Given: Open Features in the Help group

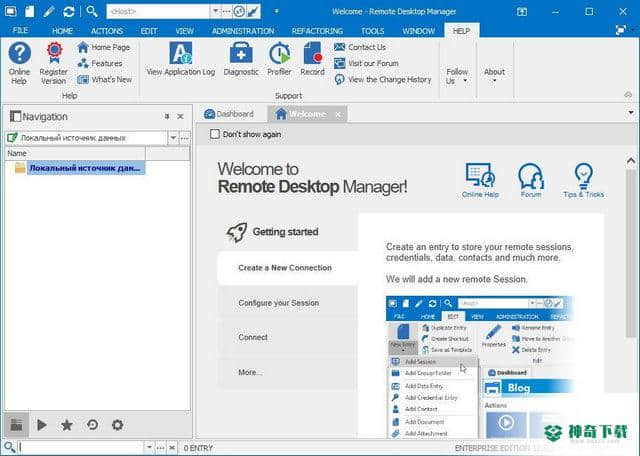Looking at the screenshot, I should (100, 63).
